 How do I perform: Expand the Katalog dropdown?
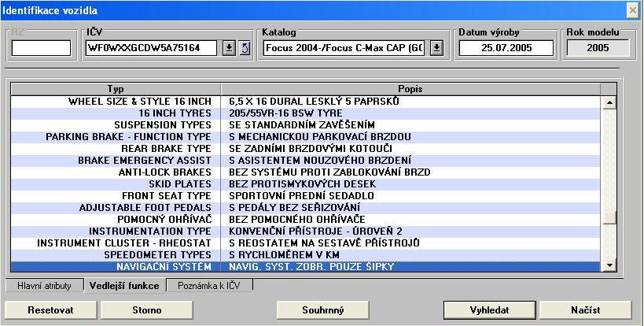pyautogui.click(x=437, y=48)
